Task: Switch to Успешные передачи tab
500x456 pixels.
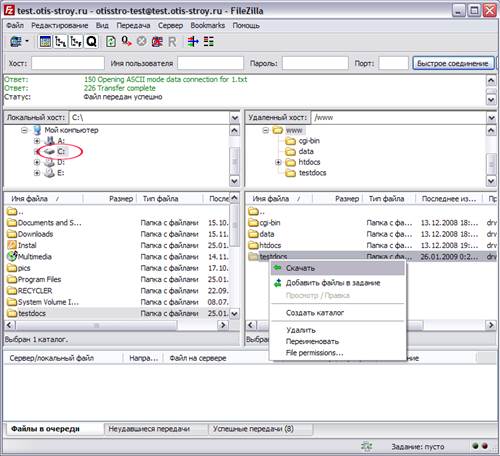Action: (x=253, y=429)
